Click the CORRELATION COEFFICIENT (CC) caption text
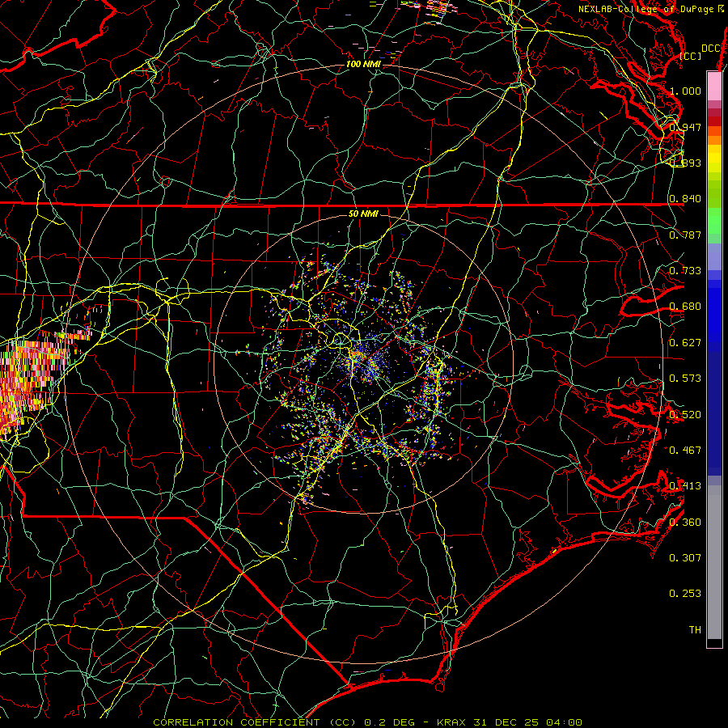728x728 pixels. click(254, 722)
